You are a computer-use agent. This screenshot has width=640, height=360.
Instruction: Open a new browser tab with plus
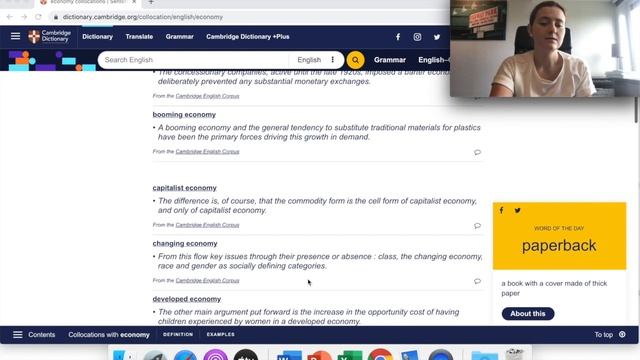click(x=151, y=2)
